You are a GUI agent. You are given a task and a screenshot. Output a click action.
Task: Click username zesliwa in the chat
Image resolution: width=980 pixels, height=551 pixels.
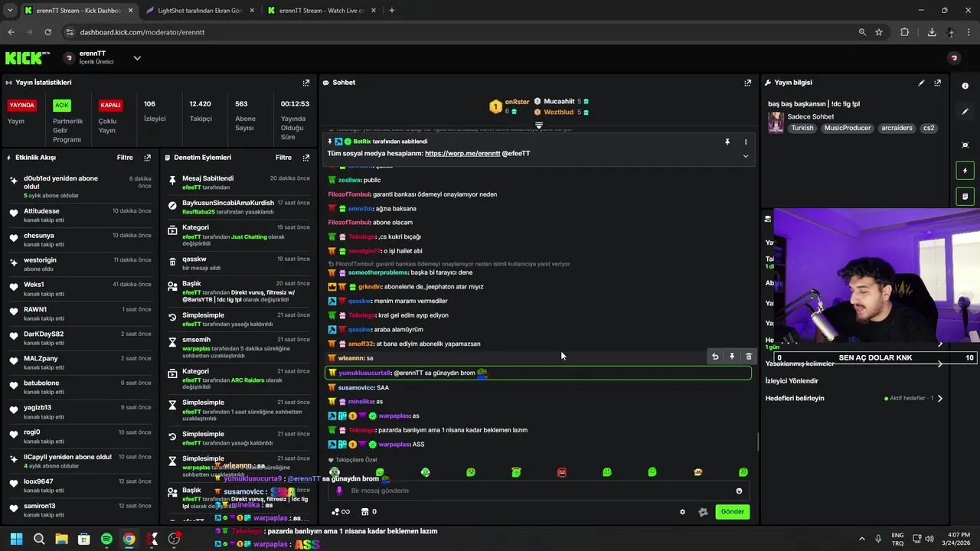(x=348, y=180)
